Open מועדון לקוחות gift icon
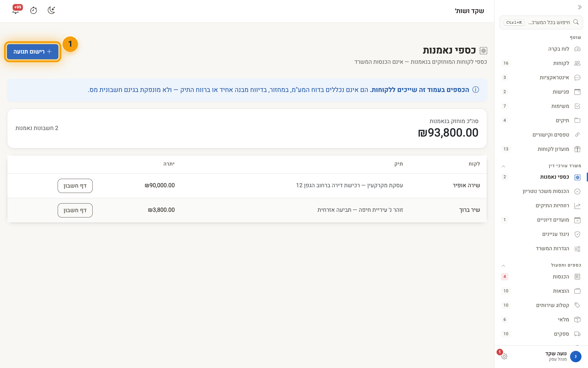Viewport: 588px width, 368px height. click(x=577, y=149)
